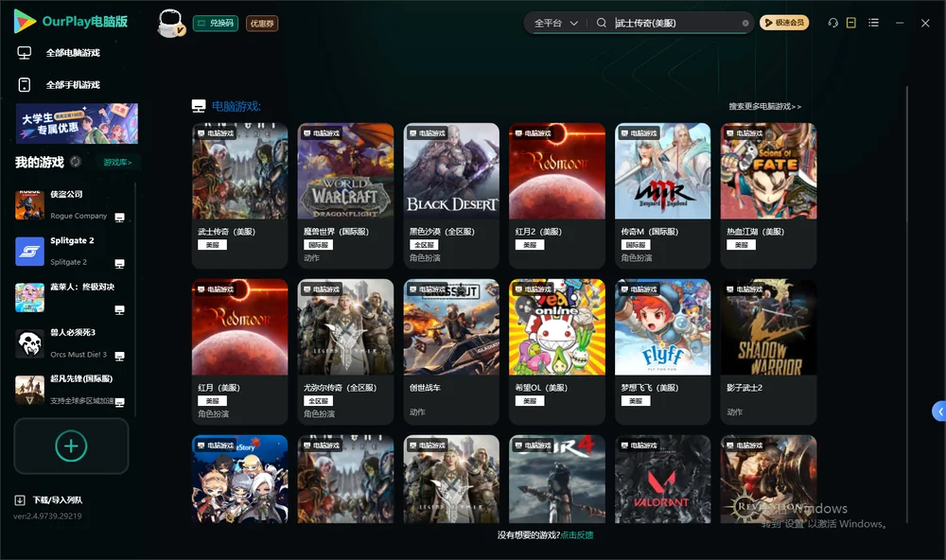Open the Black Desert 黑色沙漠 card
This screenshot has height=560, width=946.
(451, 196)
